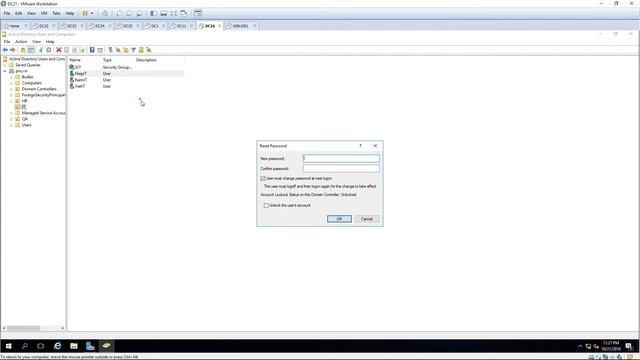The height and width of the screenshot is (360, 640).
Task: Expand the Builtin folder node
Action: (11, 77)
